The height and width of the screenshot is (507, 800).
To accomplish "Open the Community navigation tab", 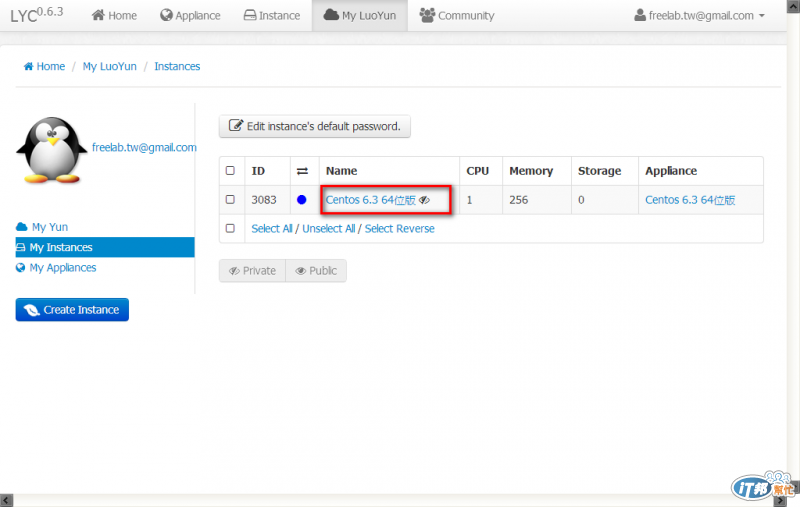I will pos(457,16).
